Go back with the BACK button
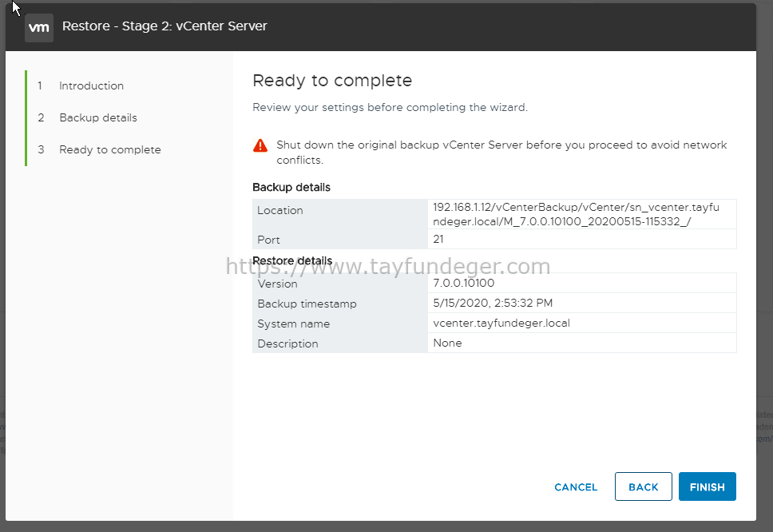 tap(644, 486)
